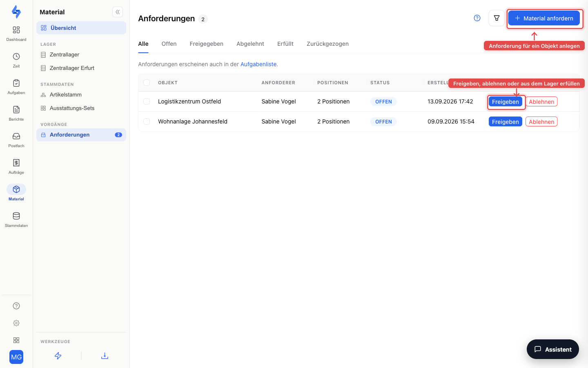This screenshot has width=588, height=368.
Task: Open page help icon next to filter
Action: point(477,18)
